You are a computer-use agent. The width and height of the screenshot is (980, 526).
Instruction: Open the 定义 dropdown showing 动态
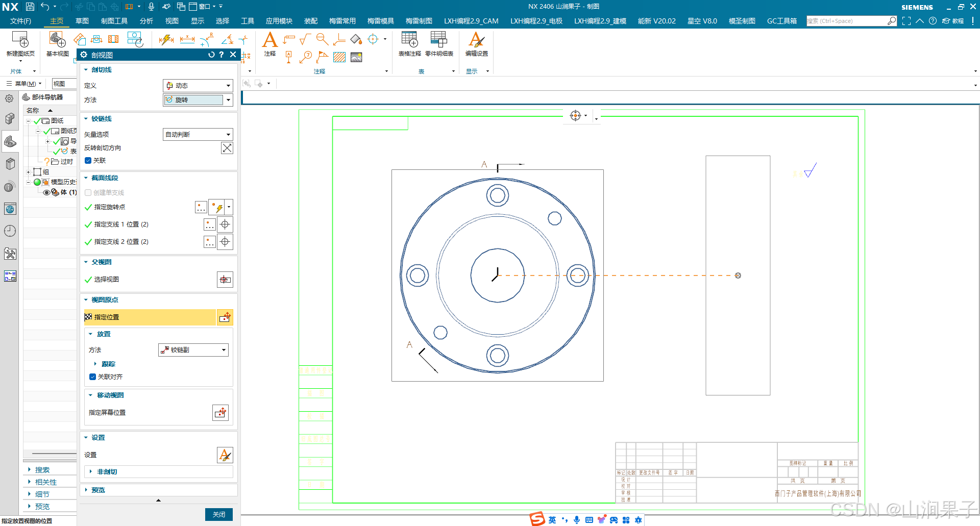coord(198,86)
